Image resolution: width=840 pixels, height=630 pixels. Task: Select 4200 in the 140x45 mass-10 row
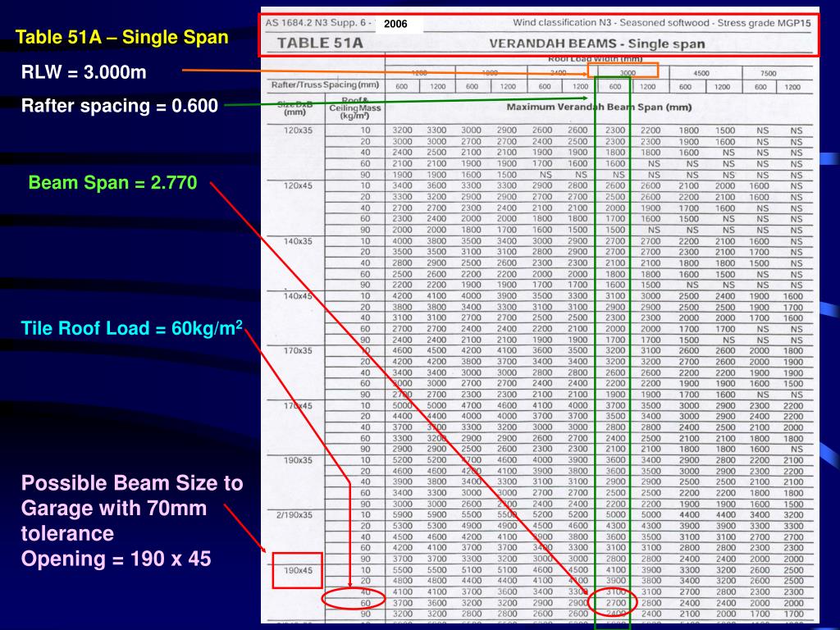[402, 295]
